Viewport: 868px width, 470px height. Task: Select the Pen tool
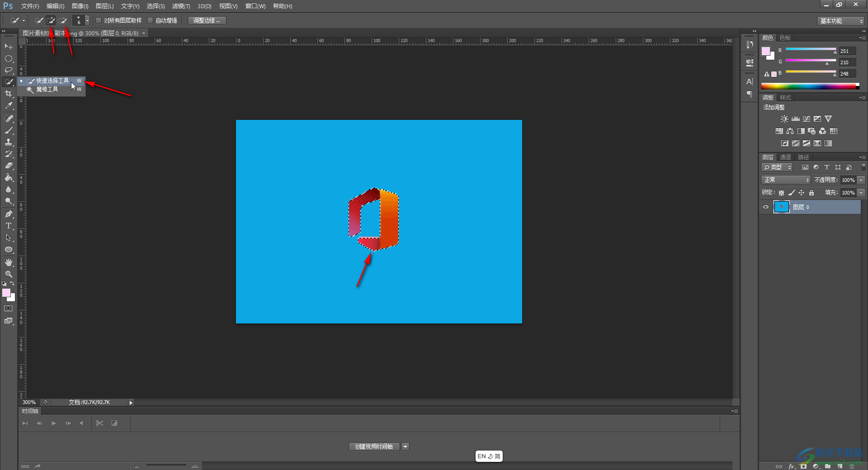tap(9, 214)
